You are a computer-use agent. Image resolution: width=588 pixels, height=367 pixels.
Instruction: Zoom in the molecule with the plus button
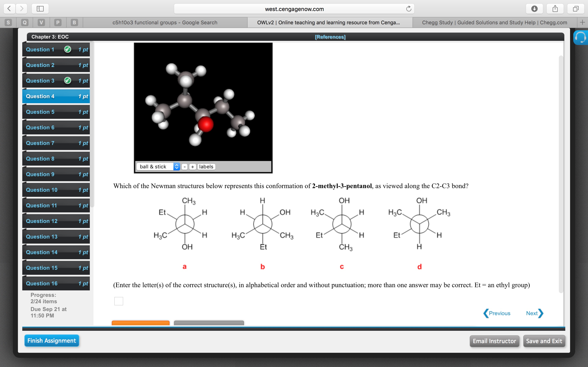tap(192, 167)
